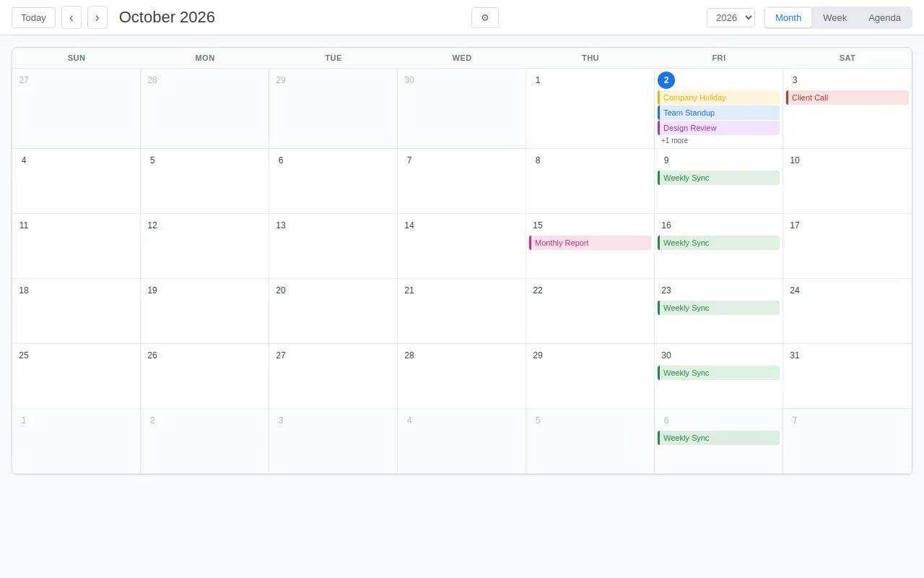
Task: Open the 2026 year dropdown
Action: pos(731,17)
